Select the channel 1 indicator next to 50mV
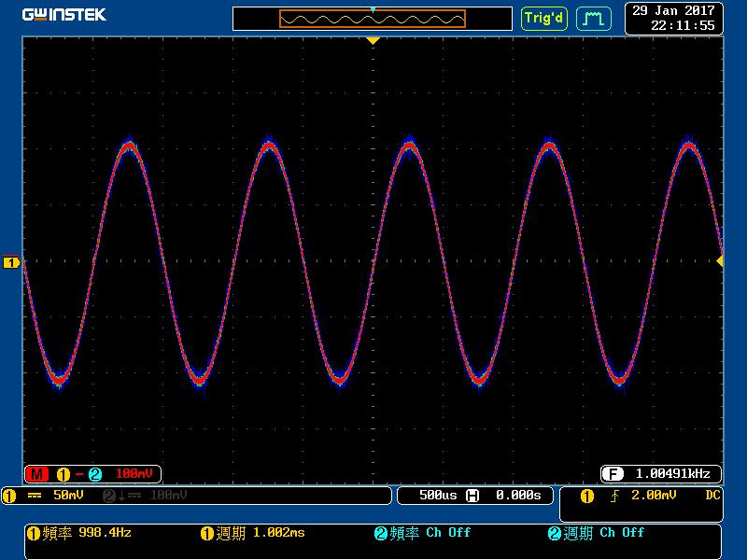The image size is (747, 560). pyautogui.click(x=9, y=496)
